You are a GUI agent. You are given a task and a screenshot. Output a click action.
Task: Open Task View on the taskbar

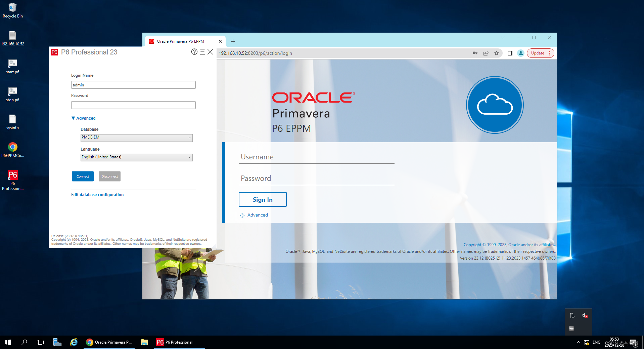click(40, 342)
